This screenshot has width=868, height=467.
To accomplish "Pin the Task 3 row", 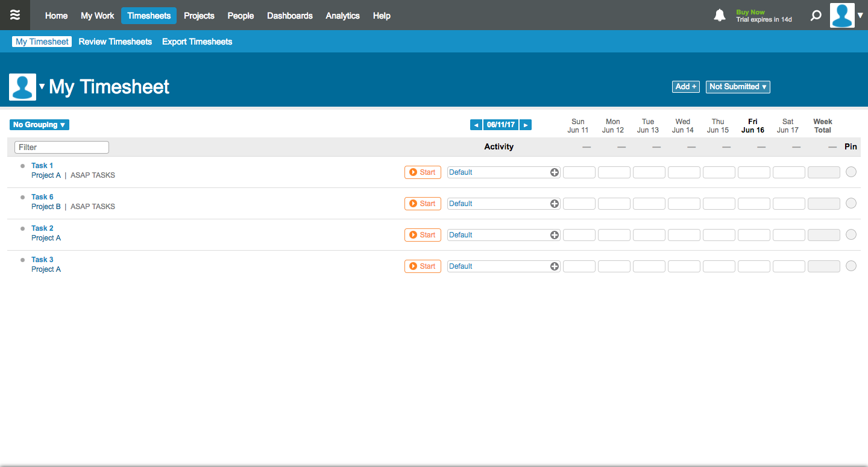I will pyautogui.click(x=851, y=266).
